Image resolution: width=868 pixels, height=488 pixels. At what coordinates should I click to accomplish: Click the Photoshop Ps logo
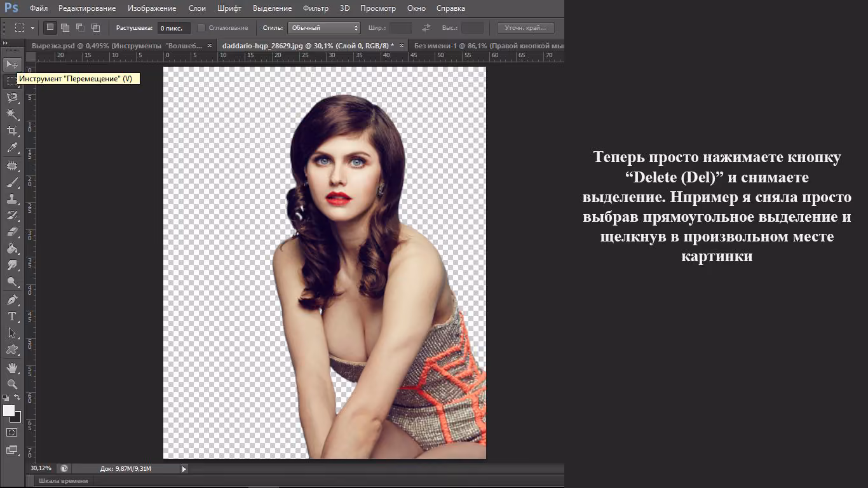(x=11, y=8)
